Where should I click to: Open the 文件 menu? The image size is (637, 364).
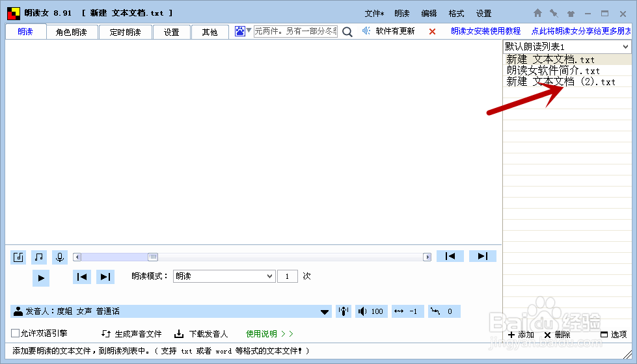[374, 14]
